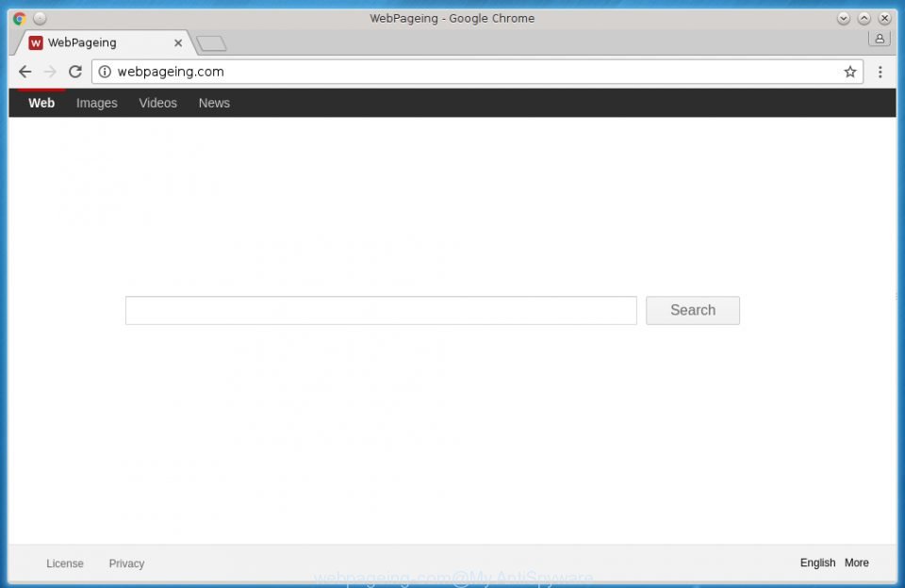Open the Chrome profile user icon

[x=879, y=39]
